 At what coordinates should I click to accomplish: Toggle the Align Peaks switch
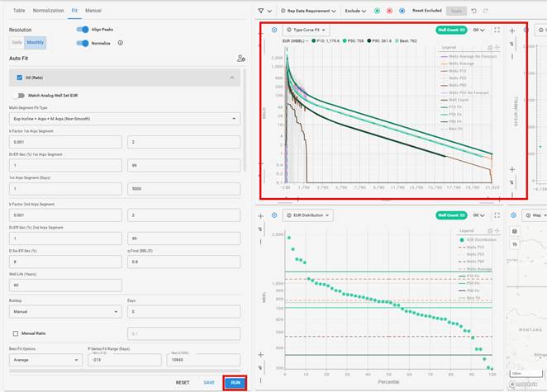82,29
